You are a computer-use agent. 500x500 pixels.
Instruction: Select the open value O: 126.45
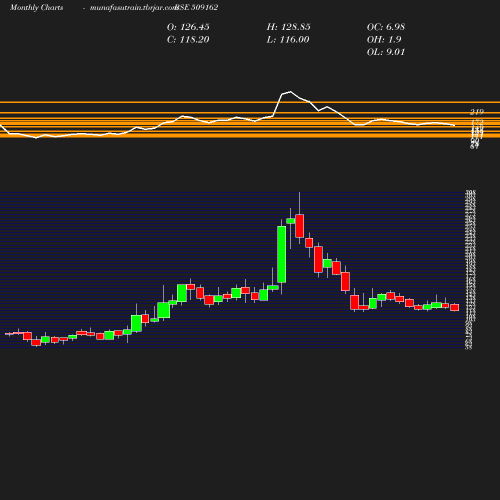tap(188, 27)
